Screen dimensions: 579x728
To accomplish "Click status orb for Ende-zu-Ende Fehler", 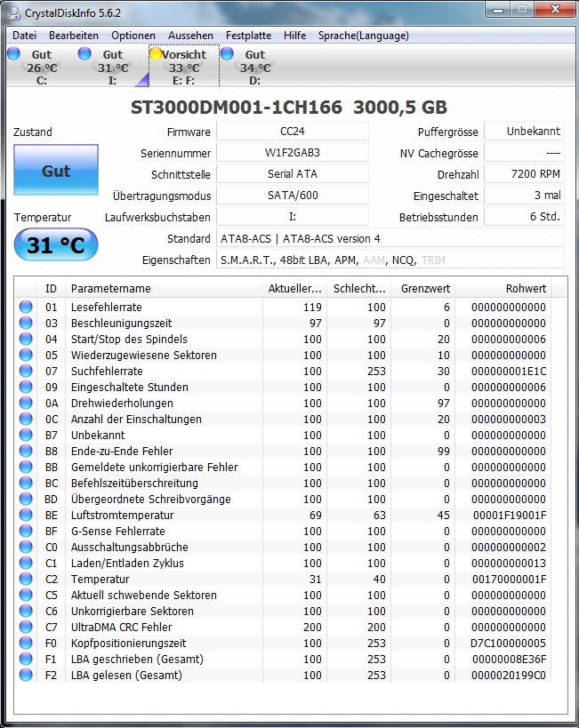I will [26, 451].
